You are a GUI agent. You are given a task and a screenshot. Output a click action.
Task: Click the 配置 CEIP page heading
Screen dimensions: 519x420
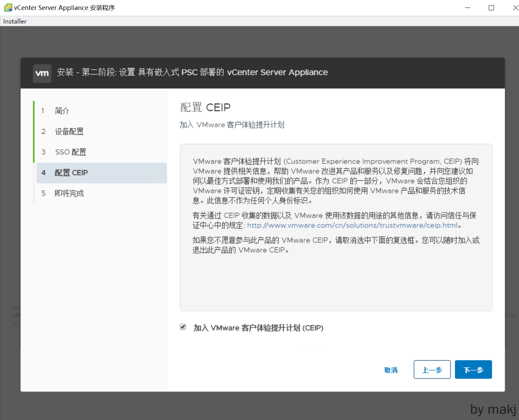click(x=205, y=107)
